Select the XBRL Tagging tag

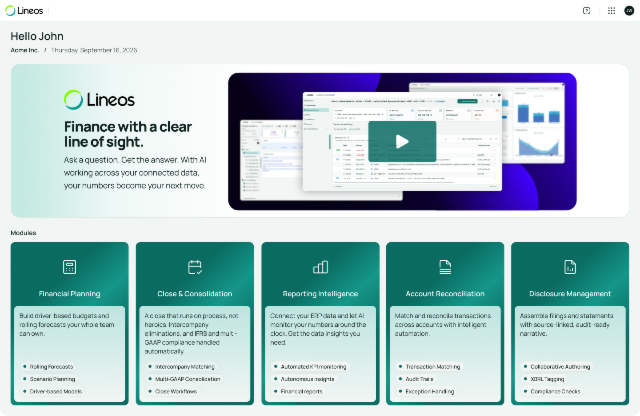(x=544, y=379)
